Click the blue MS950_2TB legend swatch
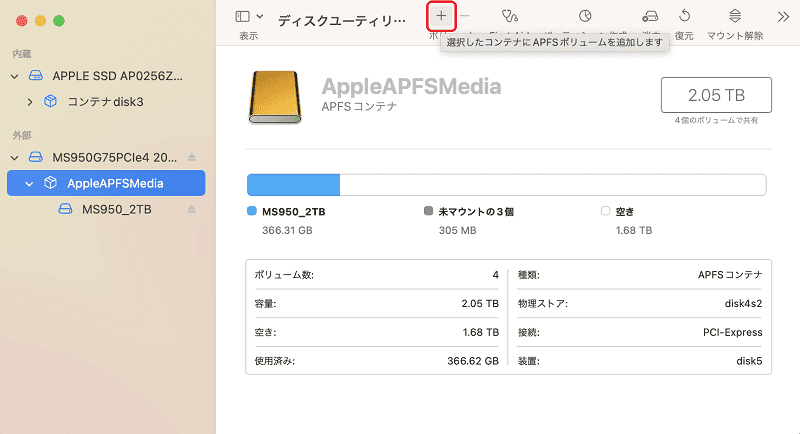The height and width of the screenshot is (434, 800). click(x=252, y=211)
